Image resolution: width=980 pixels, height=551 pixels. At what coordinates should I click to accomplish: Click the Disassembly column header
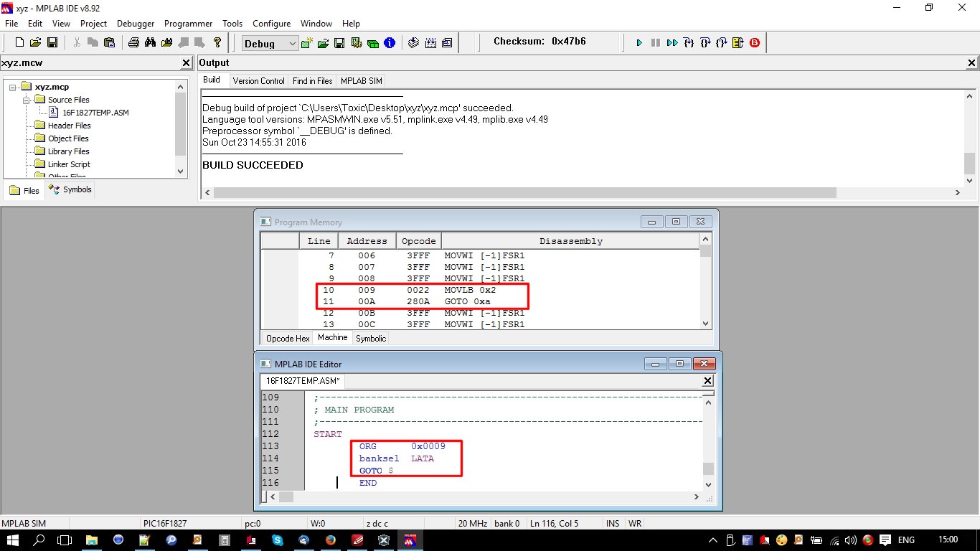click(x=571, y=241)
